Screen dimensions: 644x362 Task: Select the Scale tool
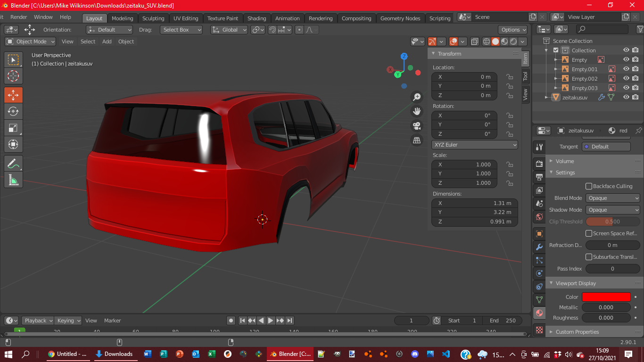(13, 128)
